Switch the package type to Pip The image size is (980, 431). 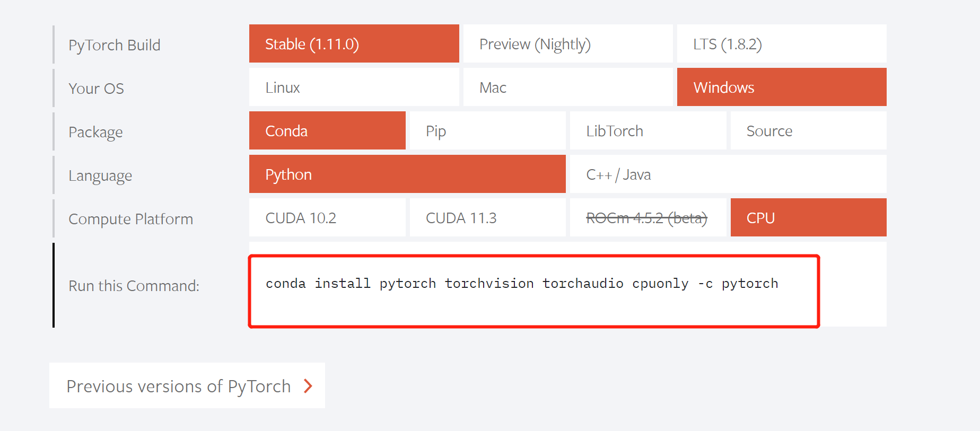[x=487, y=130]
